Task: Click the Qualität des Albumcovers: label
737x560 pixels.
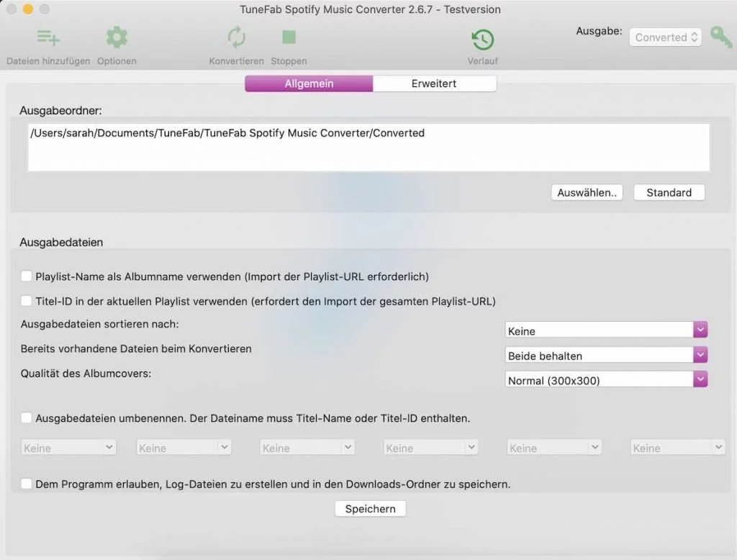Action: [x=86, y=374]
